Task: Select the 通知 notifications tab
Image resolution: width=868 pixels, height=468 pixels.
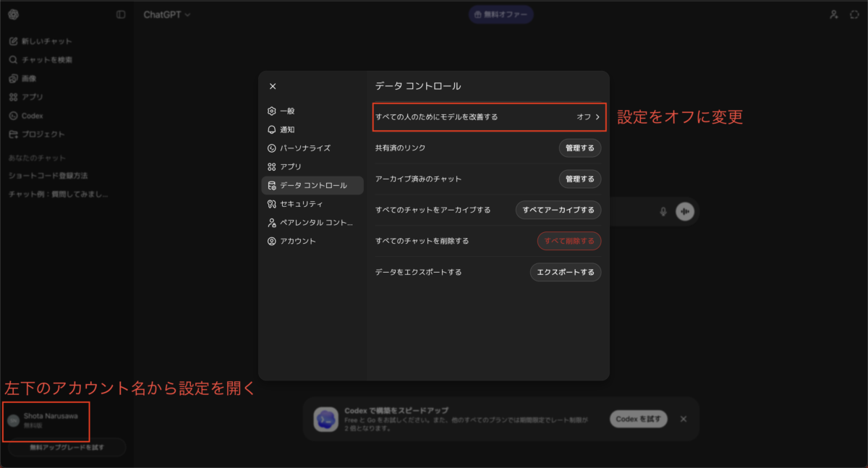Action: click(x=287, y=129)
